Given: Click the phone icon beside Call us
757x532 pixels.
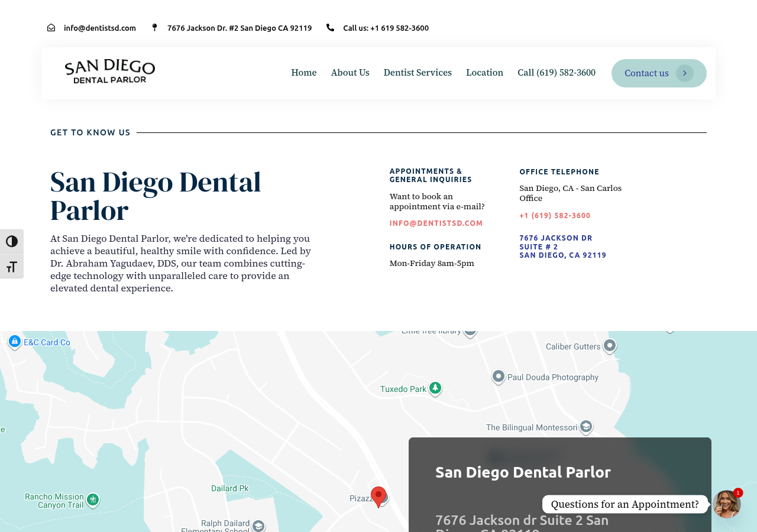Looking at the screenshot, I should click(330, 28).
